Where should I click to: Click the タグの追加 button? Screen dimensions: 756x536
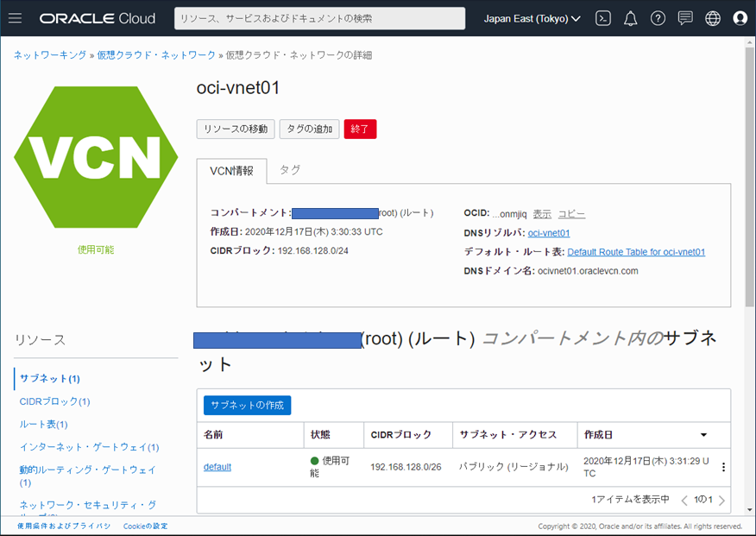[309, 129]
